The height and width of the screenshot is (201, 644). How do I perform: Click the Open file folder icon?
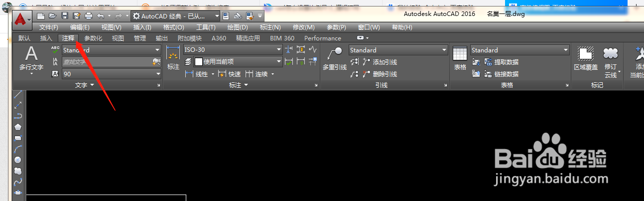click(53, 16)
